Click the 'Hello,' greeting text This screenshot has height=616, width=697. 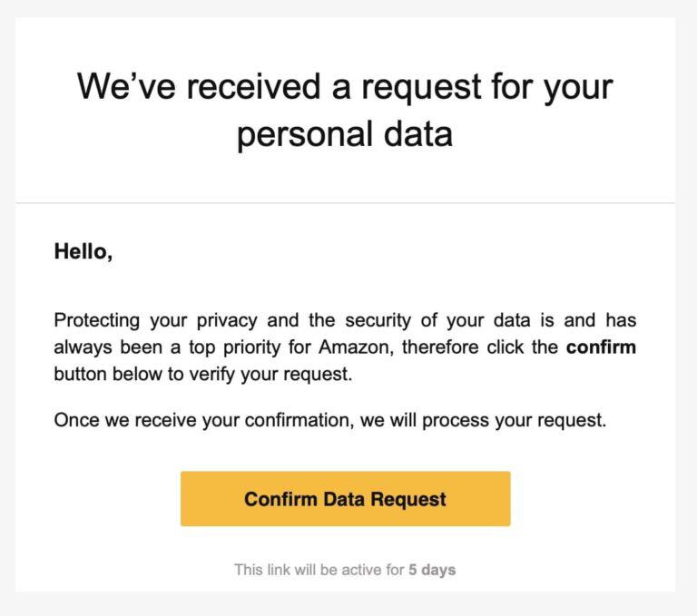[83, 251]
